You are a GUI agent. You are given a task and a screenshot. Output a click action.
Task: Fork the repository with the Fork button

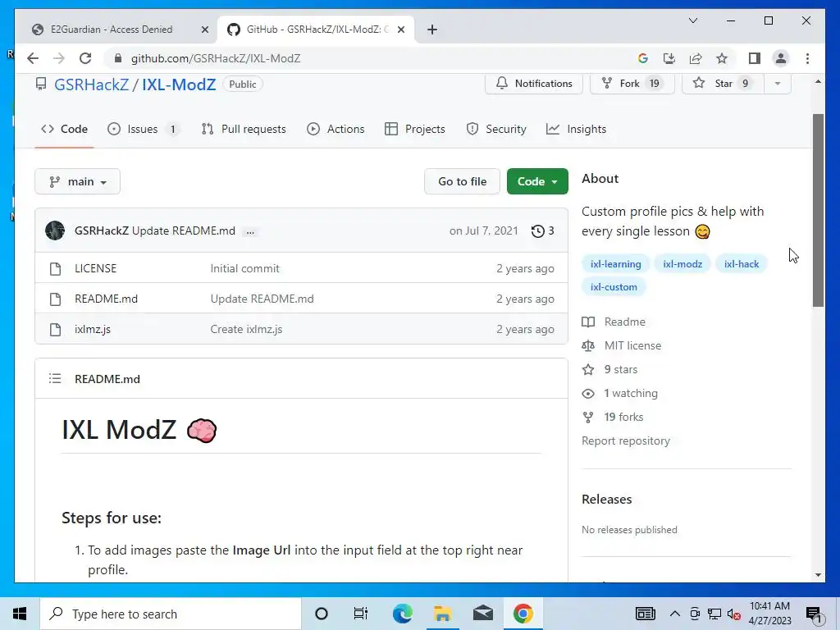[x=632, y=84]
